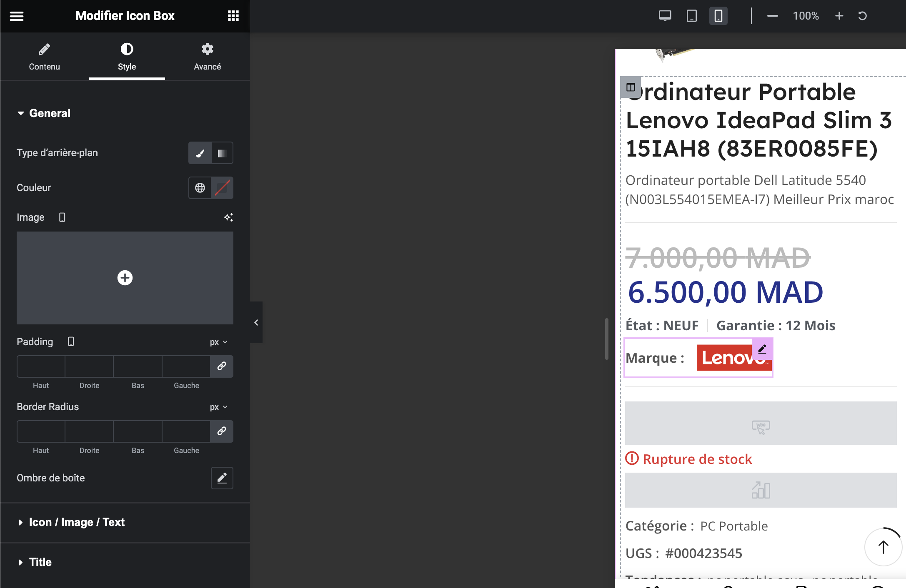This screenshot has height=588, width=906.
Task: Open the Avancé tab
Action: (207, 57)
